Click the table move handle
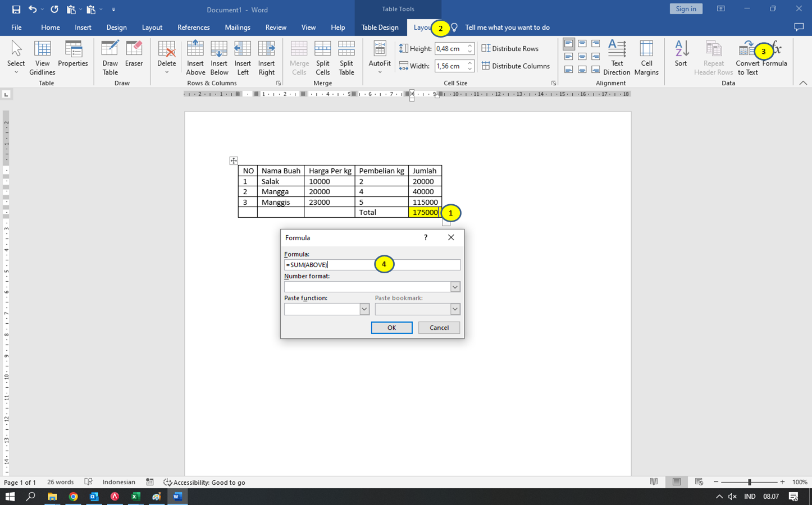Screen dimensions: 812x505 234,161
